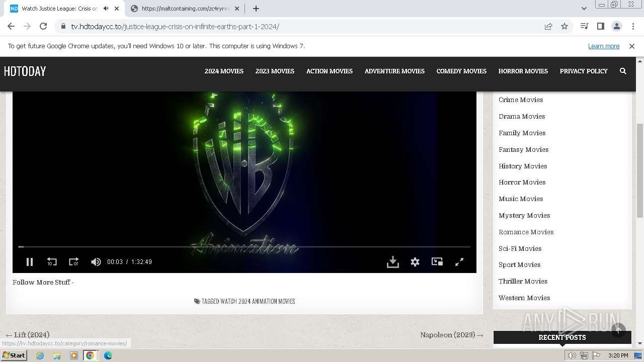Viewport: 644px width, 362px height.
Task: Open video player settings gear
Action: [415, 261]
